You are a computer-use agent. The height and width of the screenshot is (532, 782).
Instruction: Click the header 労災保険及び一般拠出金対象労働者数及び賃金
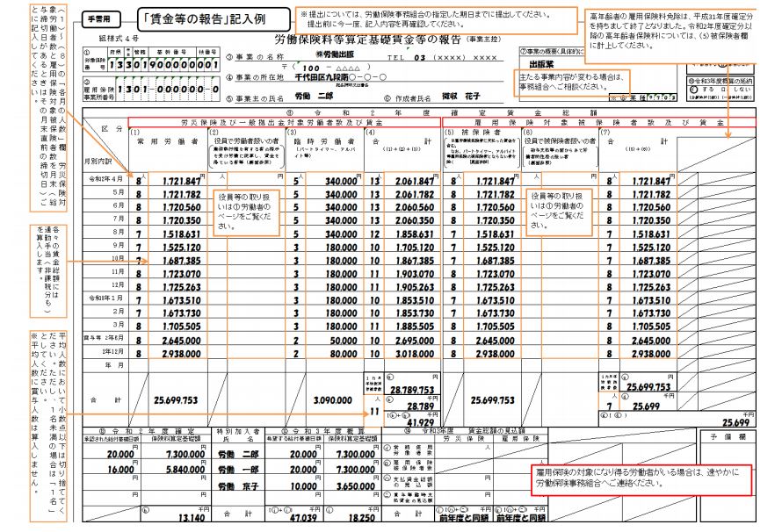click(282, 123)
